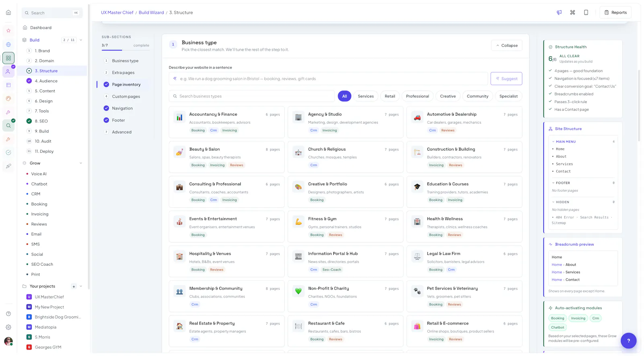644x356 pixels.
Task: Choose the Legal & Law Firm card
Action: click(x=464, y=262)
